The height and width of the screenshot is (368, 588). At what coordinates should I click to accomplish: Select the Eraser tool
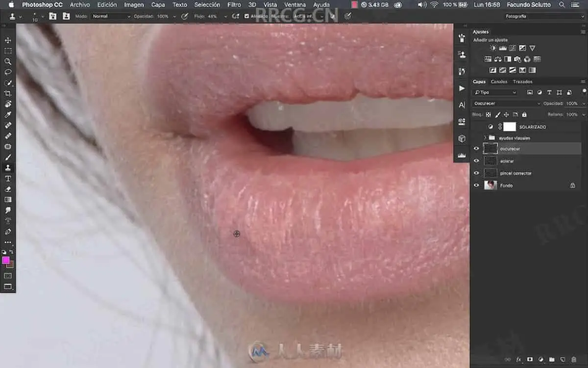click(x=8, y=189)
